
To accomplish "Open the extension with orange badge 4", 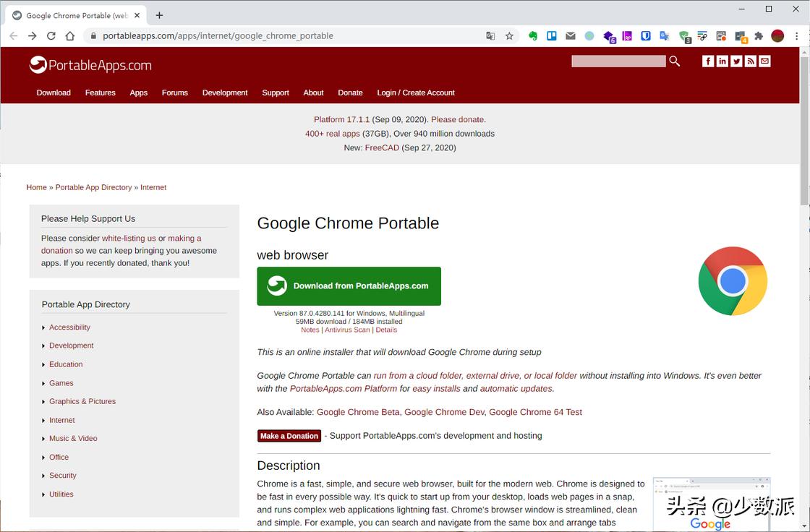I will (x=741, y=37).
